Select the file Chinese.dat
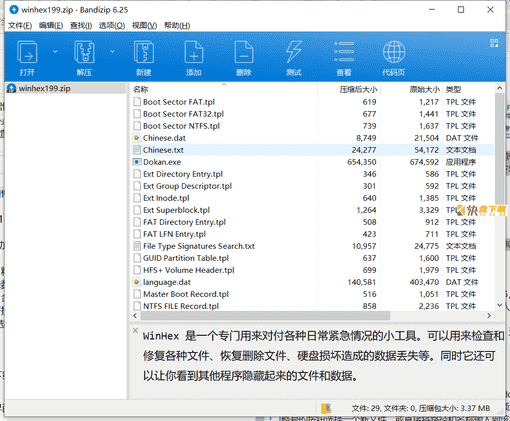Screen dimensions: 510x421 313,138
